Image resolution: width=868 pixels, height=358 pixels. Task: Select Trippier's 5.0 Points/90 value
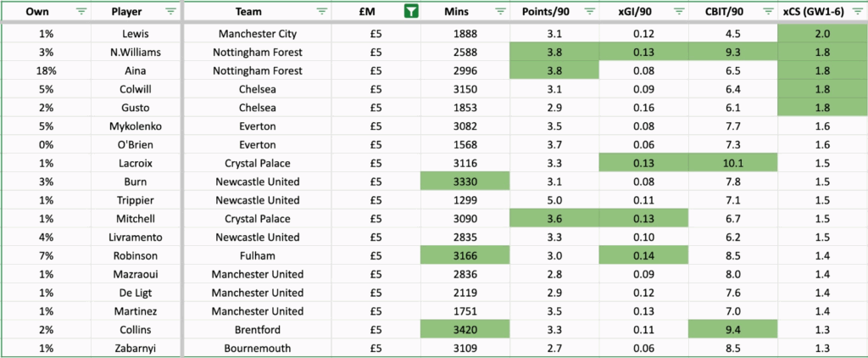pyautogui.click(x=554, y=200)
